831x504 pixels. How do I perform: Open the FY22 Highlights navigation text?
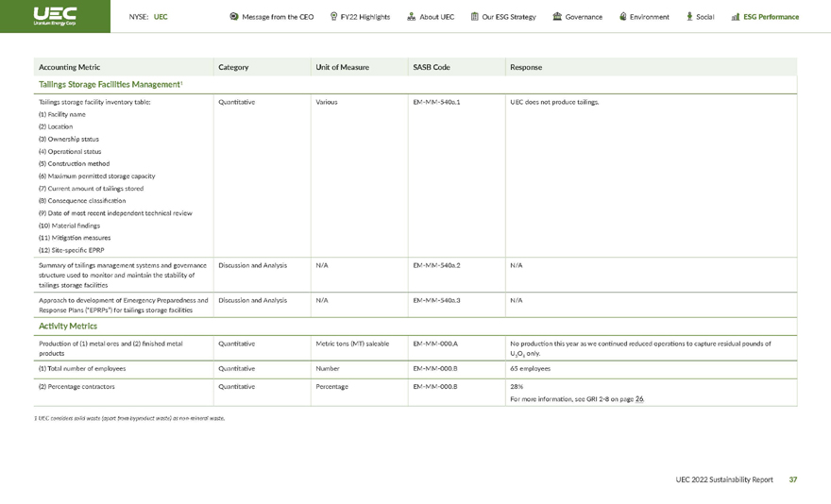(x=365, y=17)
